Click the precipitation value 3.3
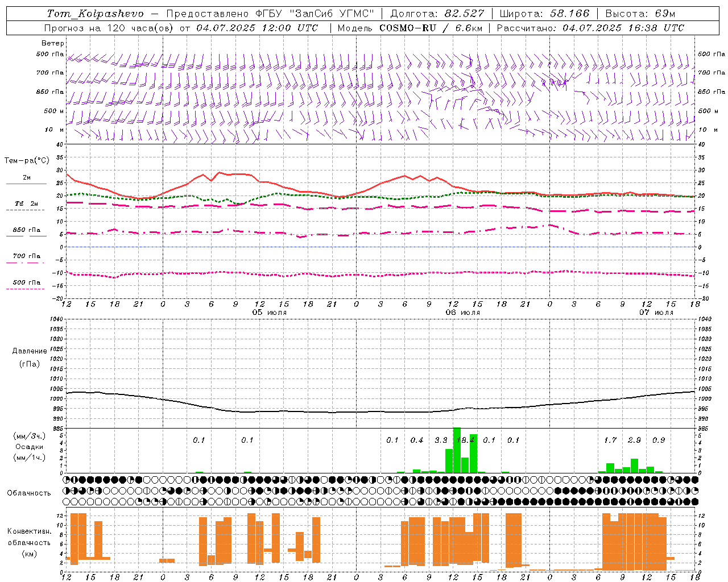Screen dimensions: 728x582 click(x=441, y=440)
